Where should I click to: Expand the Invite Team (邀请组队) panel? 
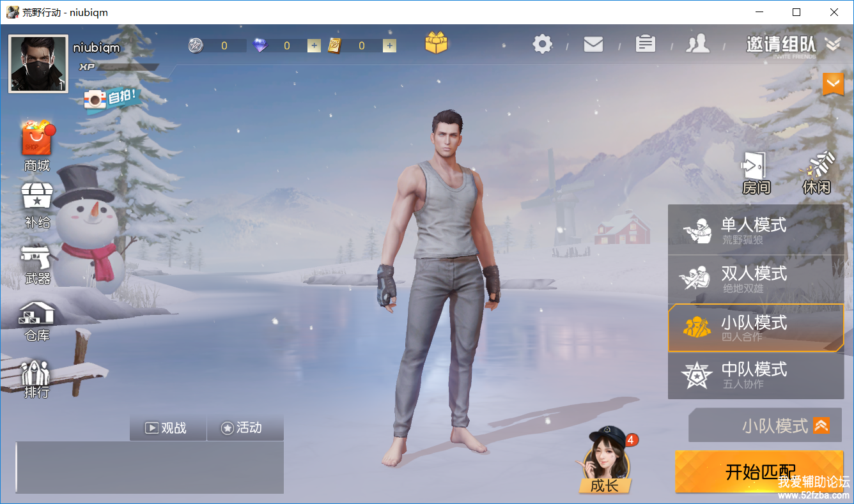tap(793, 45)
